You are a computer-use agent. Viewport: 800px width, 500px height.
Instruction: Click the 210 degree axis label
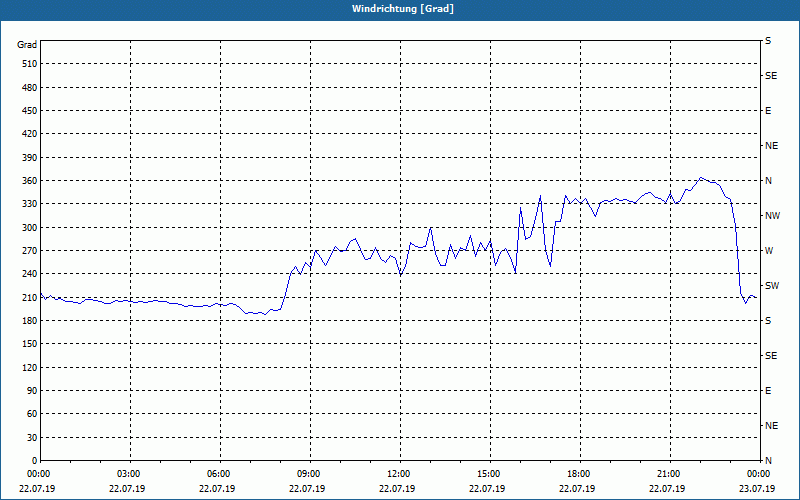29,297
